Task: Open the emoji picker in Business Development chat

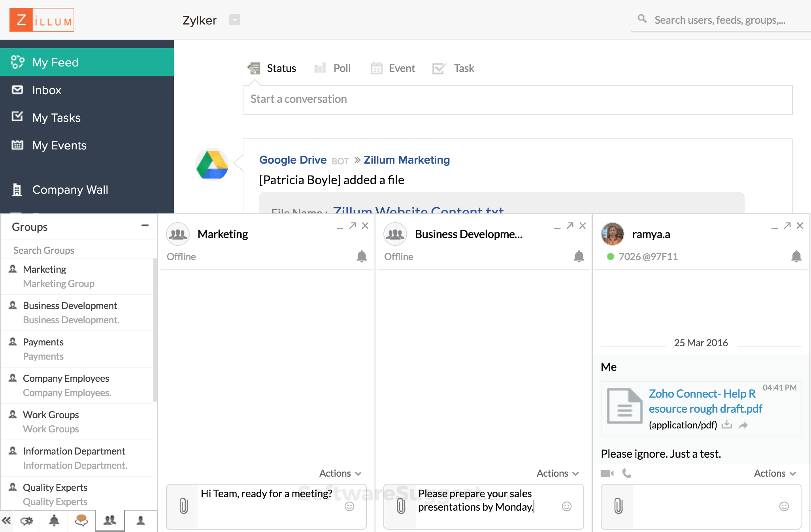Action: pos(566,506)
